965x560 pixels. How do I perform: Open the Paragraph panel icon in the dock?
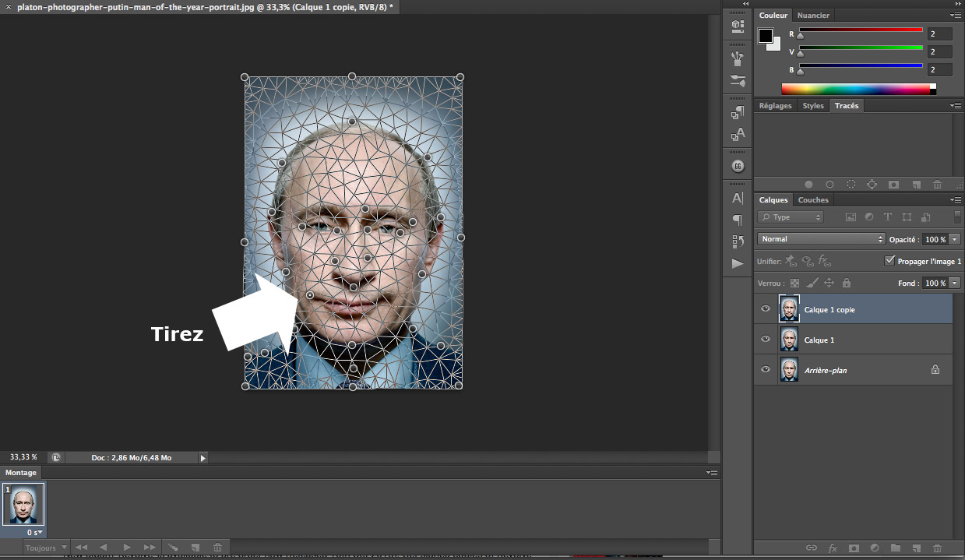[738, 220]
